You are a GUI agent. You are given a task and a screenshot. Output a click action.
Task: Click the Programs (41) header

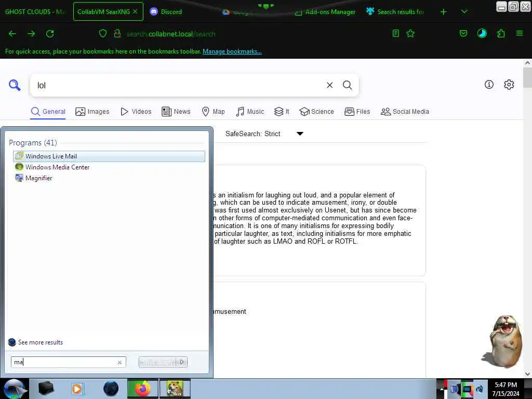tap(33, 142)
